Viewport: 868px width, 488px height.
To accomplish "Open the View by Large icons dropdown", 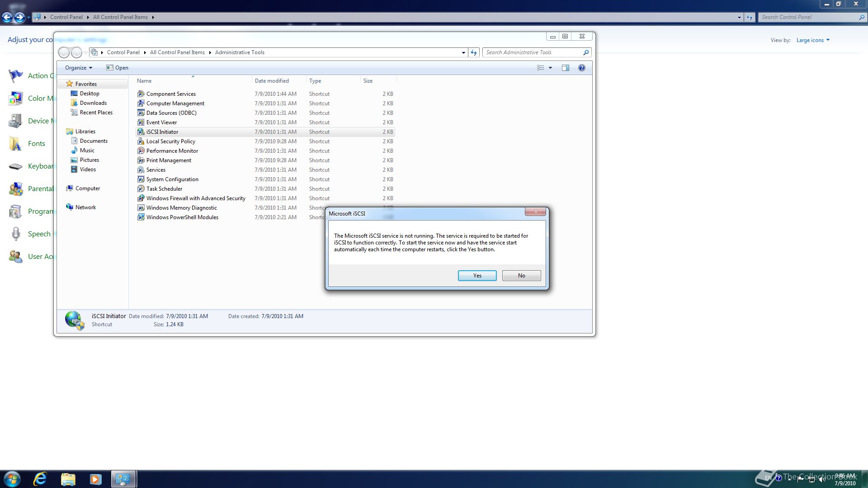I will (x=813, y=40).
